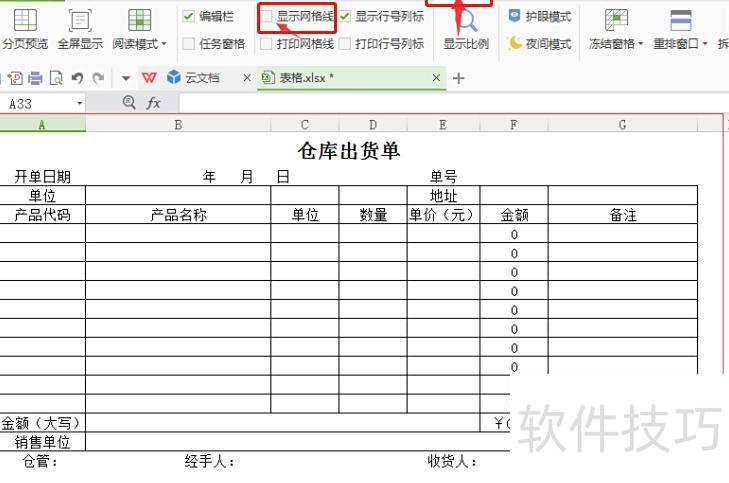Image resolution: width=729 pixels, height=483 pixels.
Task: Select the 销售单位 cell
Action: 42,442
